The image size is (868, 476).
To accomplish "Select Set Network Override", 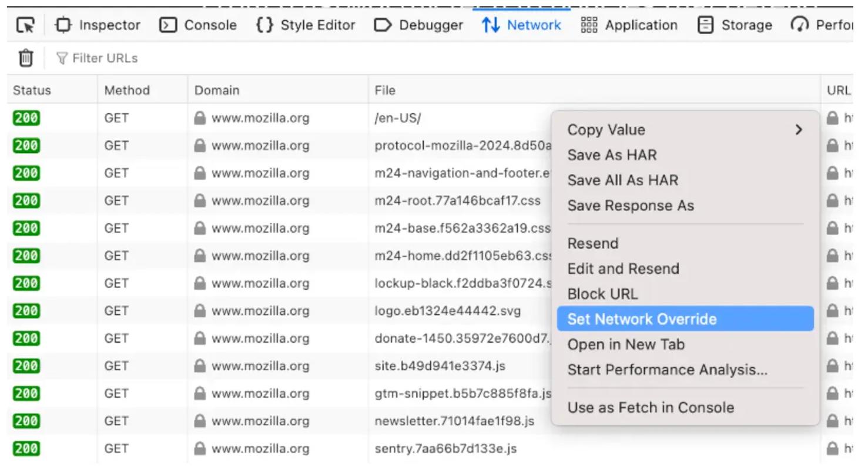I will (685, 319).
